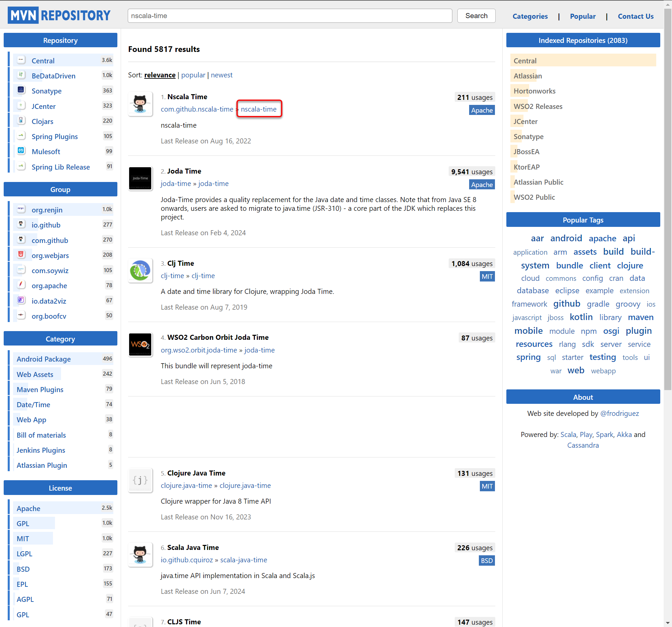Click the MIT license badge for Clj Time

[x=487, y=276]
